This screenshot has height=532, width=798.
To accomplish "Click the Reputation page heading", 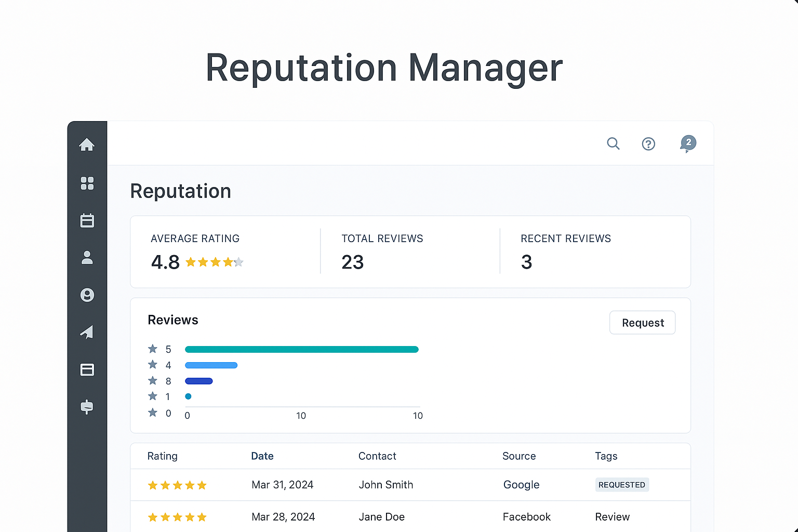I will pos(181,191).
